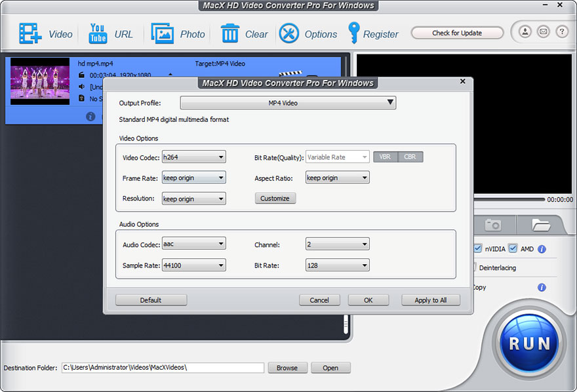Screen dimensions: 577x392
Task: Open the Aspect Ratio dropdown
Action: [x=337, y=178]
